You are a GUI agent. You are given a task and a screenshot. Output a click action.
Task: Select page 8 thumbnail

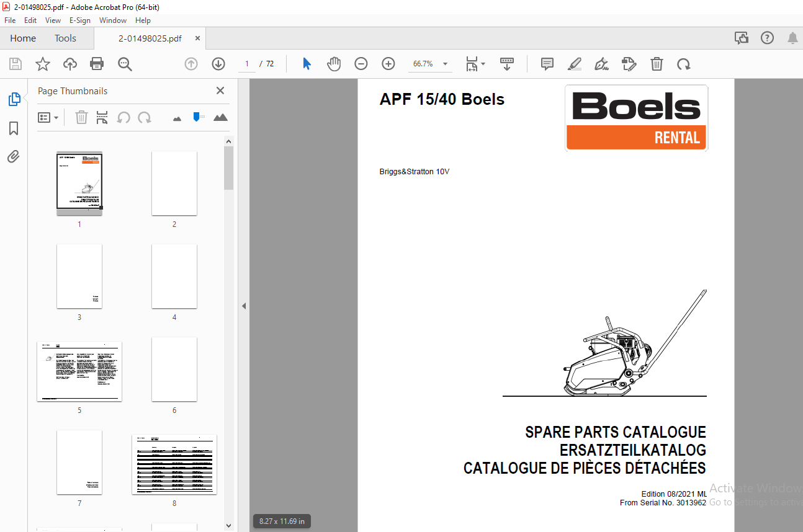(x=174, y=464)
